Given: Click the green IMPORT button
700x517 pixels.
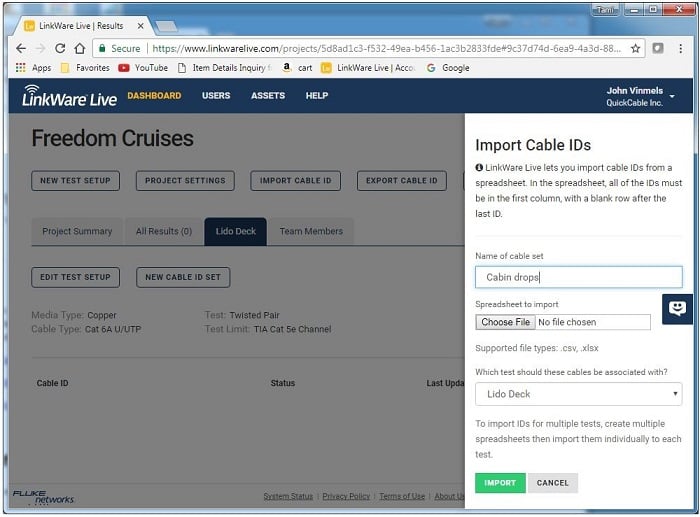Looking at the screenshot, I should 500,483.
